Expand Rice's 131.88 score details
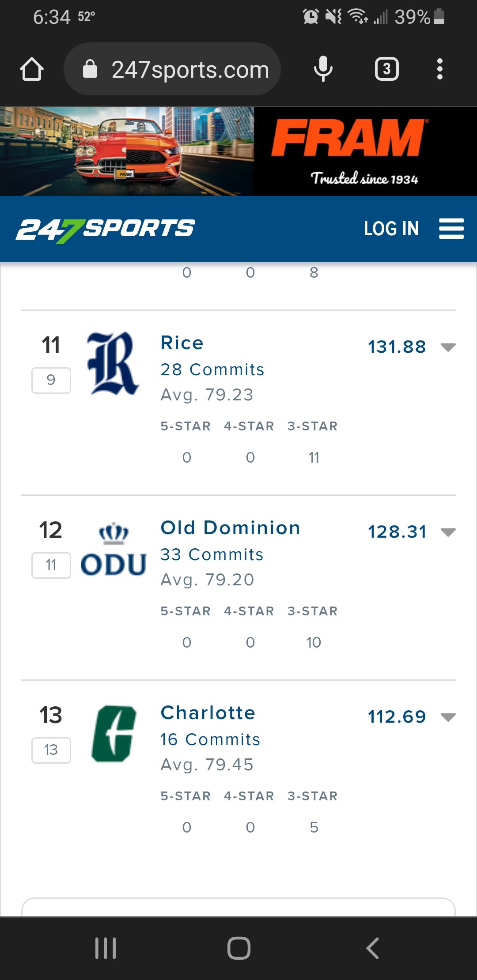 448,347
